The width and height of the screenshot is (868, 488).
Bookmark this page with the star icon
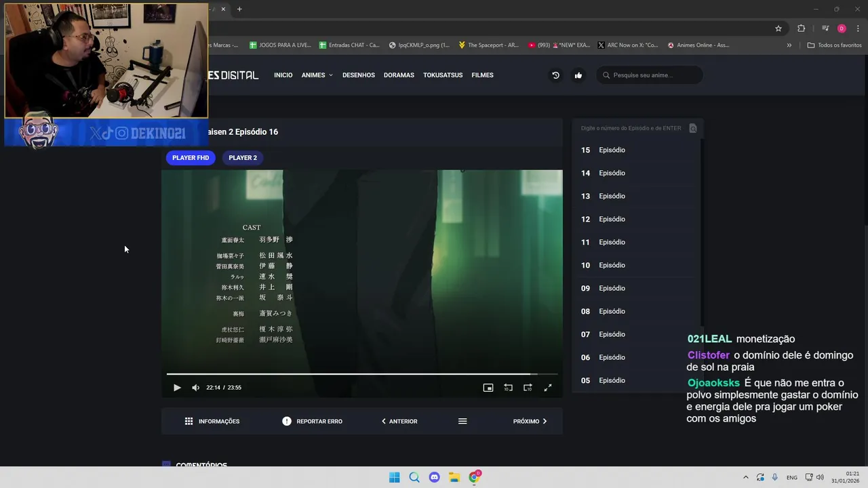tap(778, 28)
